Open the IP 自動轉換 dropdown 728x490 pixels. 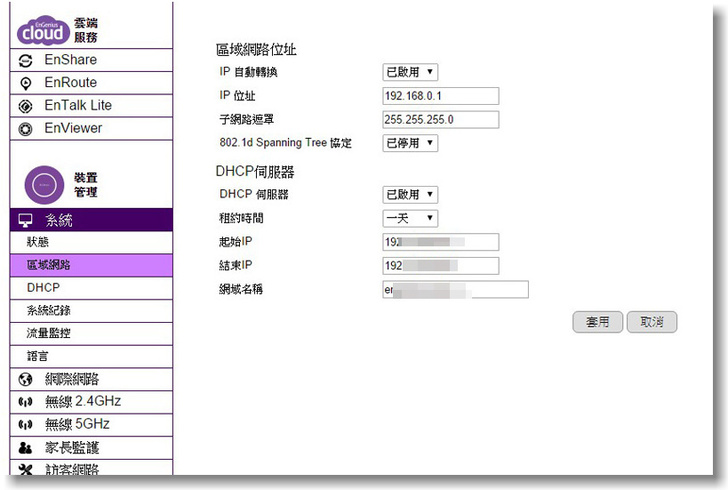(410, 72)
